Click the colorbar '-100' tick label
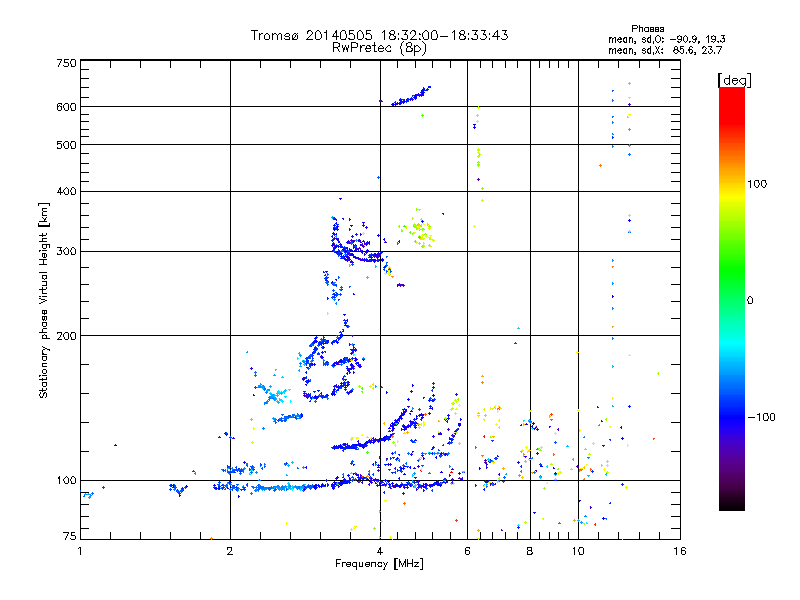The height and width of the screenshot is (600, 800). click(x=761, y=417)
